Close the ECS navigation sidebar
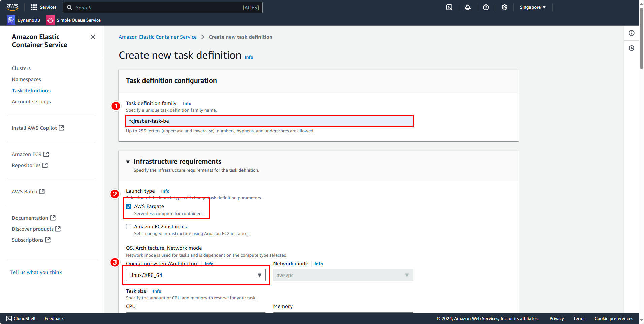The image size is (644, 324). point(93,37)
